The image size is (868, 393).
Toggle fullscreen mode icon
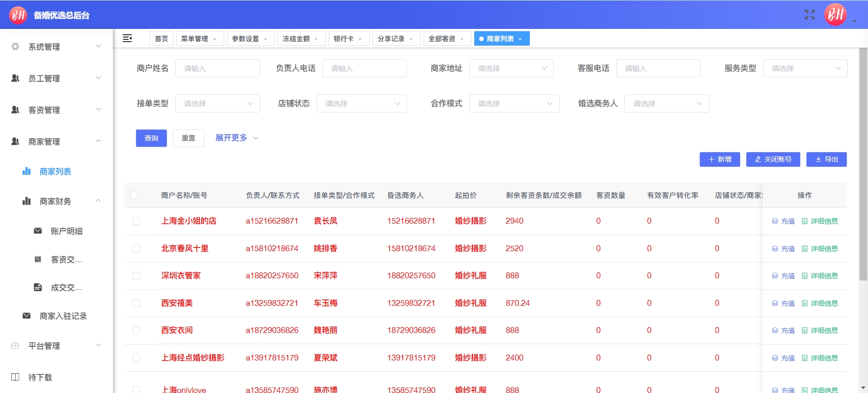coord(810,14)
